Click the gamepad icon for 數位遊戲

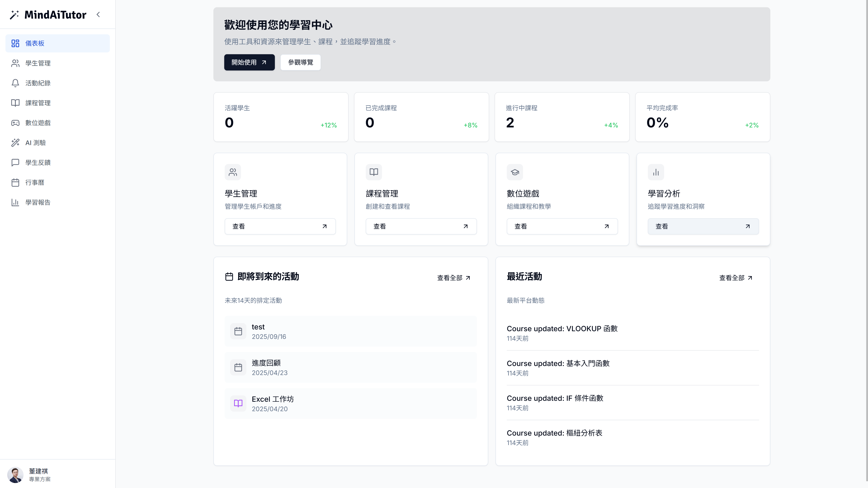(x=15, y=123)
